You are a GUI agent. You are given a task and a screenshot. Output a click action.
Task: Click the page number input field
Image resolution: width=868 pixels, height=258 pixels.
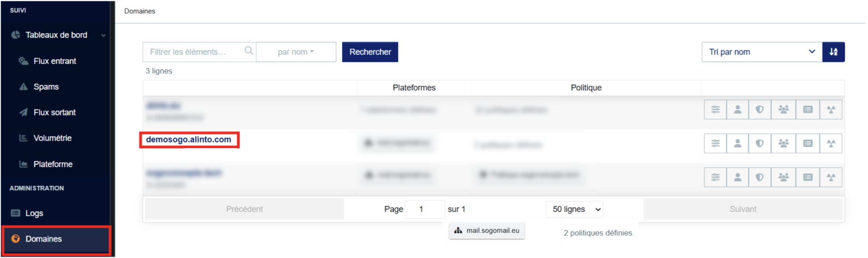click(x=425, y=209)
